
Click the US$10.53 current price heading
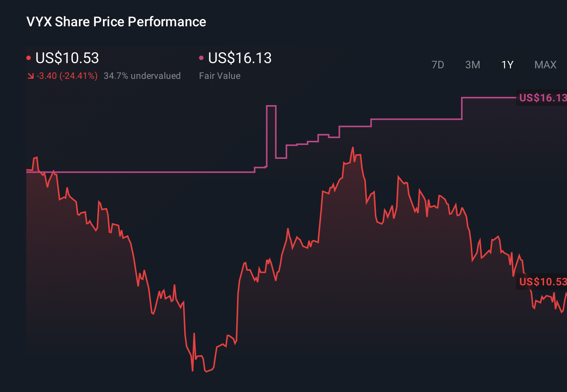(x=67, y=58)
